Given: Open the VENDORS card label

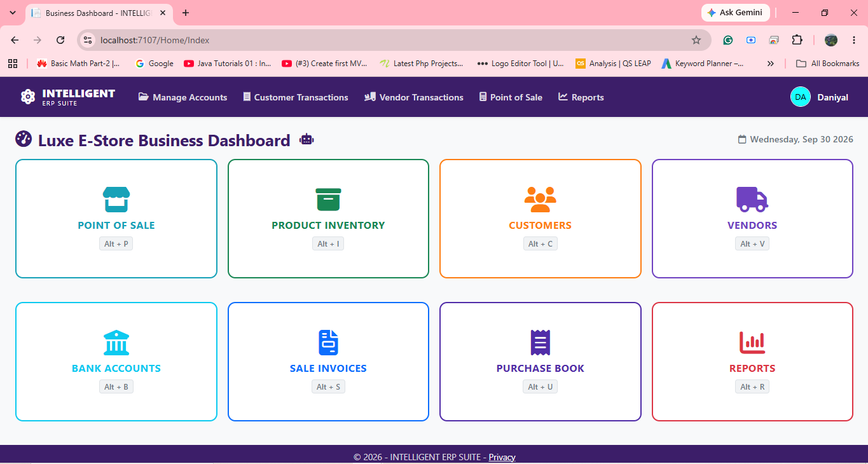Looking at the screenshot, I should pos(752,225).
